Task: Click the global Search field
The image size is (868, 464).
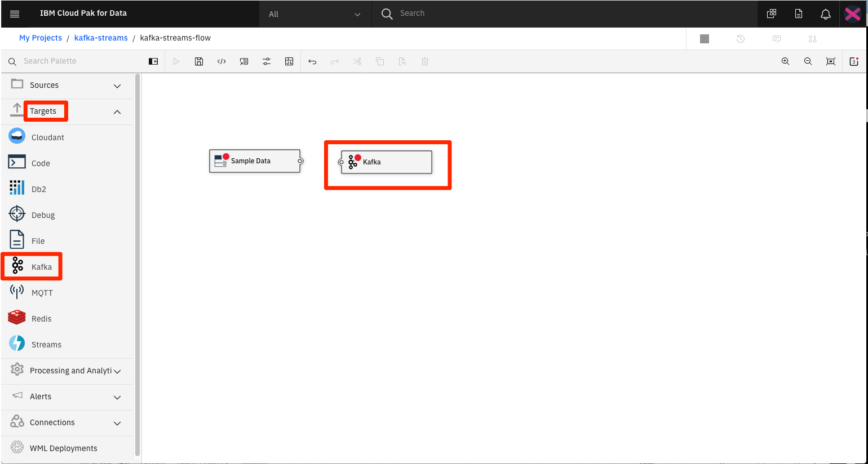Action: pos(564,14)
